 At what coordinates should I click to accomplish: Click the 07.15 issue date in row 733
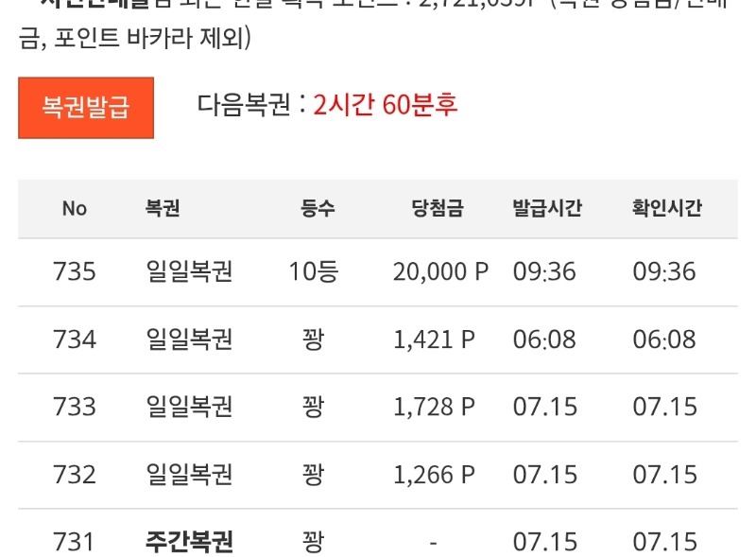pos(545,407)
